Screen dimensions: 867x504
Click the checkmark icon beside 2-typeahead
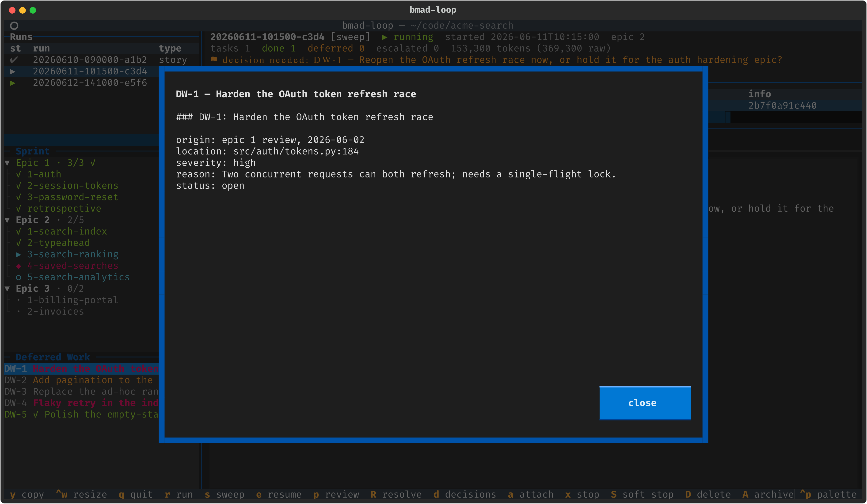[x=19, y=243]
